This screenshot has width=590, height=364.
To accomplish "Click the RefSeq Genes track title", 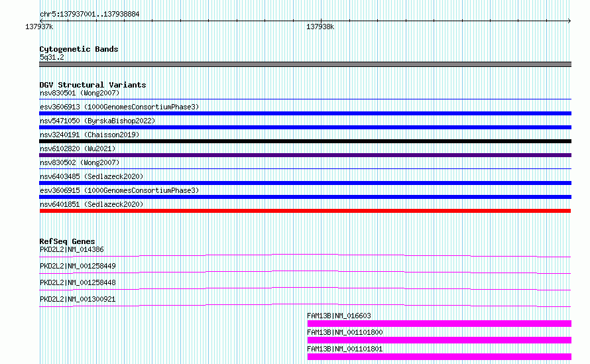I will point(67,241).
